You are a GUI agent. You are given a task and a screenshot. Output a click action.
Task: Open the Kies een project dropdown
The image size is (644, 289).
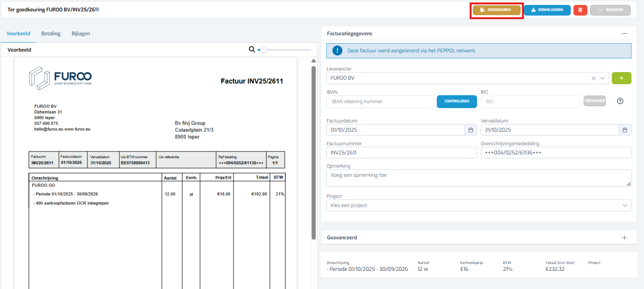(x=479, y=205)
